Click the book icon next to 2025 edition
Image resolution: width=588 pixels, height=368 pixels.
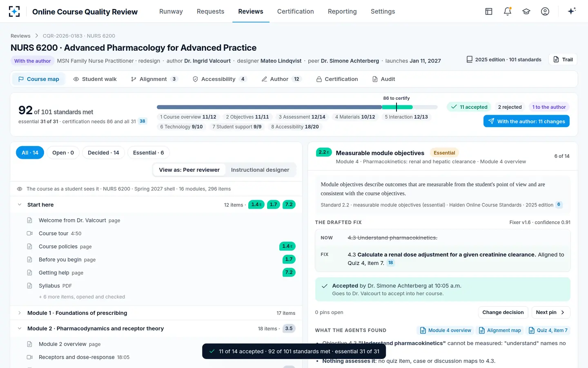470,59
